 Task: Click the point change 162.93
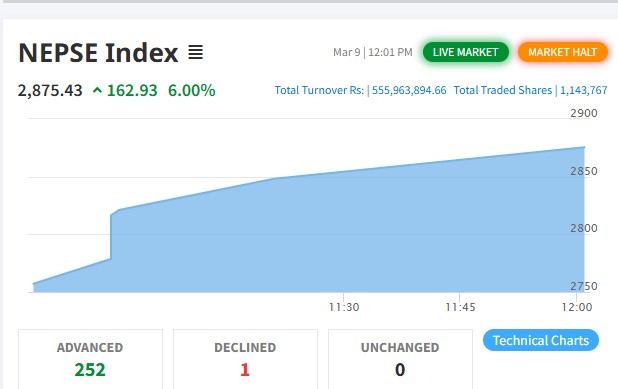(132, 90)
